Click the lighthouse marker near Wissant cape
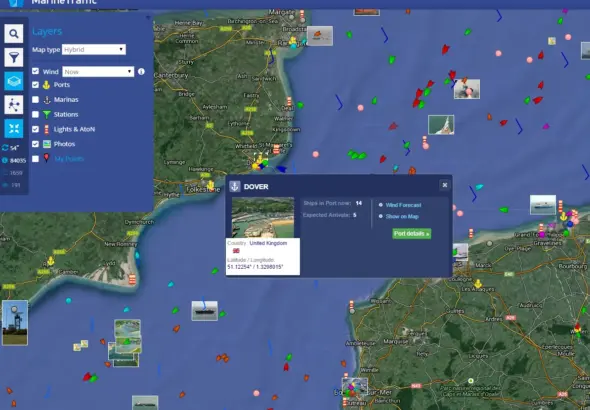 tap(351, 305)
